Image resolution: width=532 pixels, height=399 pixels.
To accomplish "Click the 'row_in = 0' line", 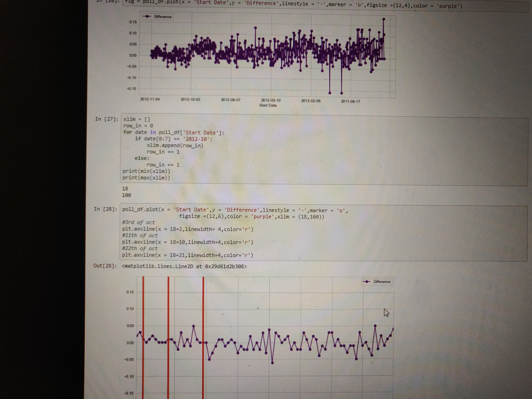I will pos(138,126).
